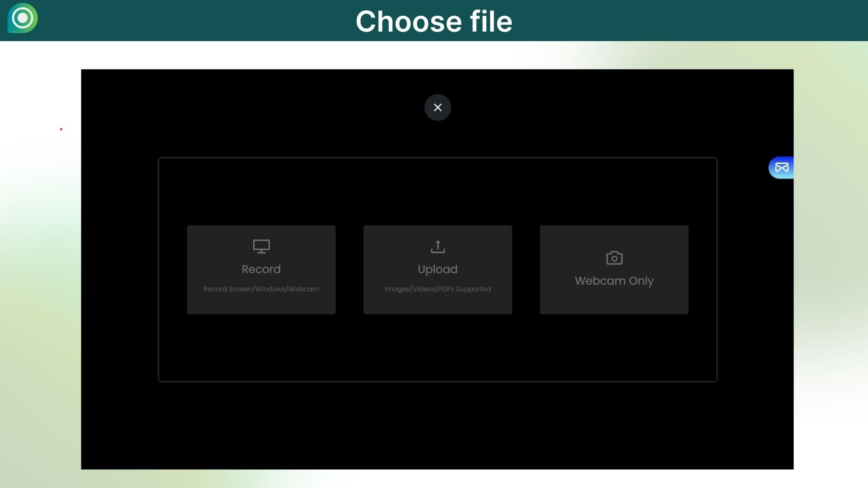Choose the Upload option
This screenshot has width=868, height=488.
(438, 269)
